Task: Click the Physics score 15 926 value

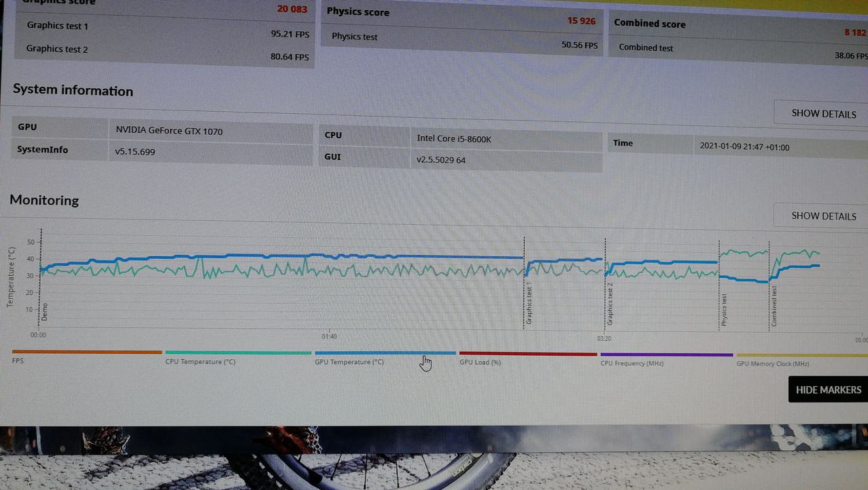Action: 581,21
